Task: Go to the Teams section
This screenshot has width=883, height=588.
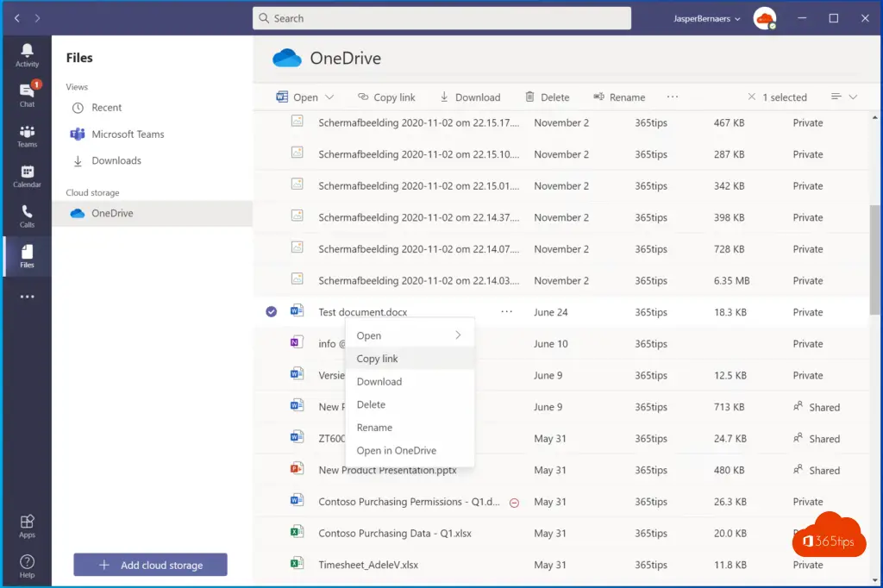Action: click(x=27, y=135)
